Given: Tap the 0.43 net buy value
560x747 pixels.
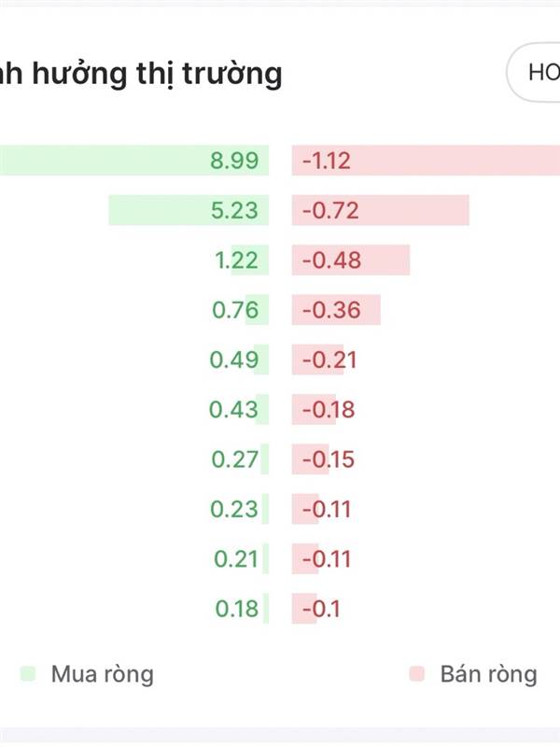Looking at the screenshot, I should [x=233, y=410].
